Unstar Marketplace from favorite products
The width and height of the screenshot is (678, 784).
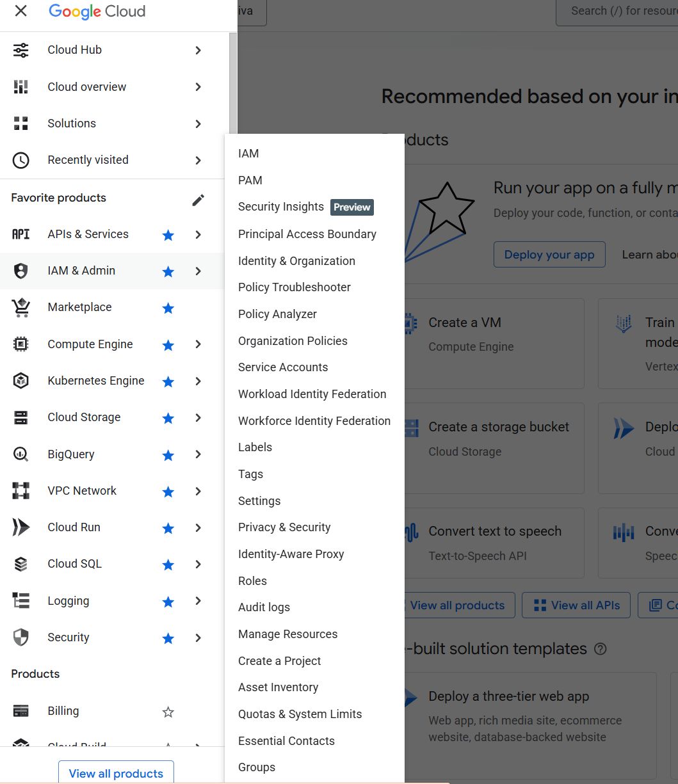(x=168, y=308)
